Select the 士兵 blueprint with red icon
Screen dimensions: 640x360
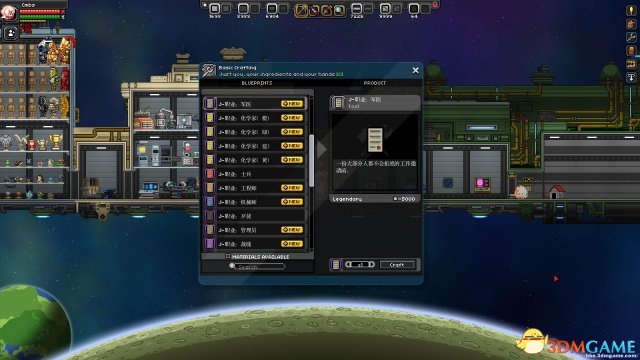click(255, 174)
